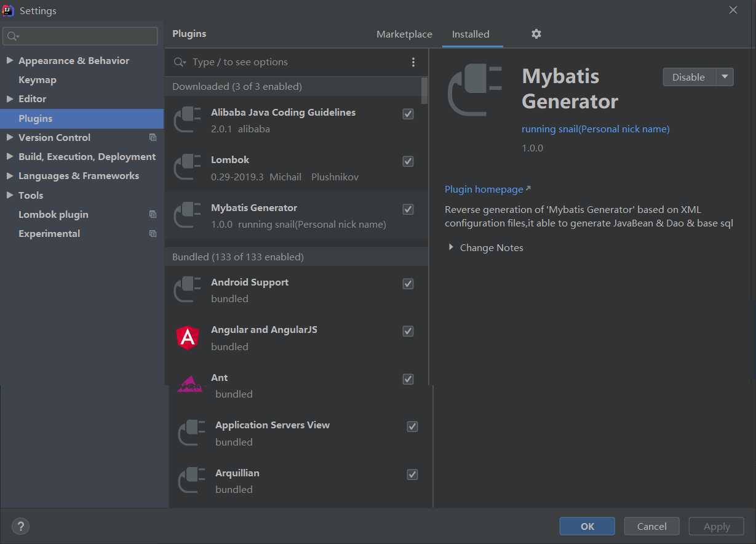This screenshot has height=544, width=756.
Task: Uncheck the Ant plugin checkbox
Action: [408, 379]
